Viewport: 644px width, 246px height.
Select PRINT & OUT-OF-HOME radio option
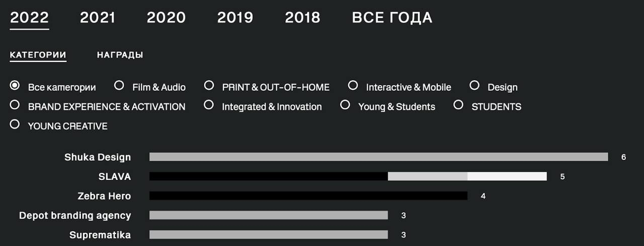point(209,86)
